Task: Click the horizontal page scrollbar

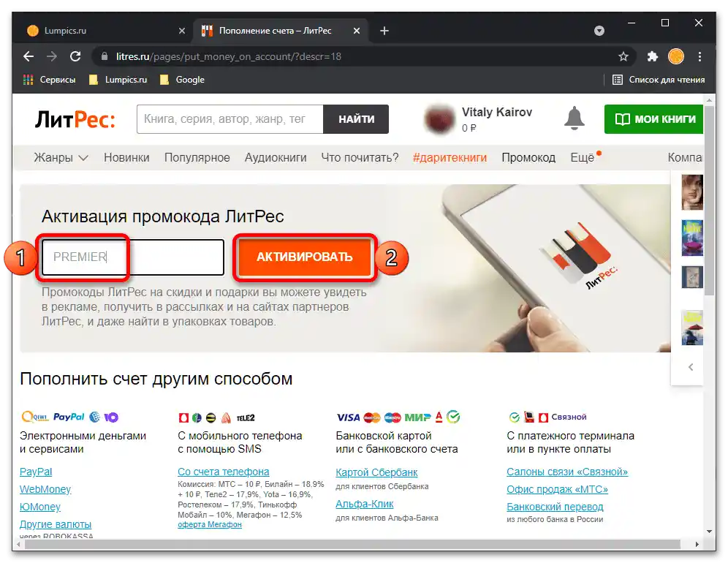Action: [353, 544]
